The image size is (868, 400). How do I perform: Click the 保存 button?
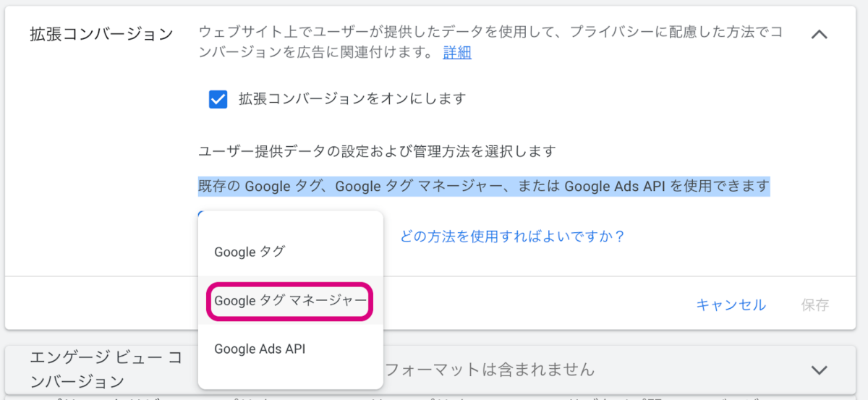(x=814, y=305)
